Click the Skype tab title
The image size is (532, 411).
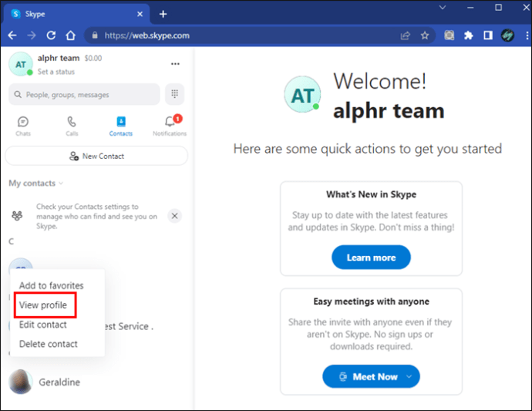click(35, 14)
